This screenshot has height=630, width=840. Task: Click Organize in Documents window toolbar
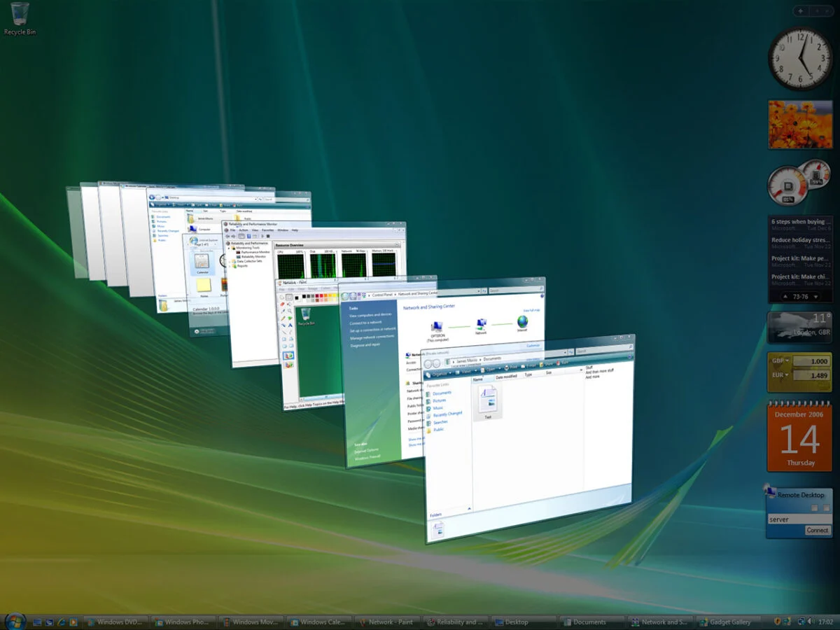tap(439, 374)
